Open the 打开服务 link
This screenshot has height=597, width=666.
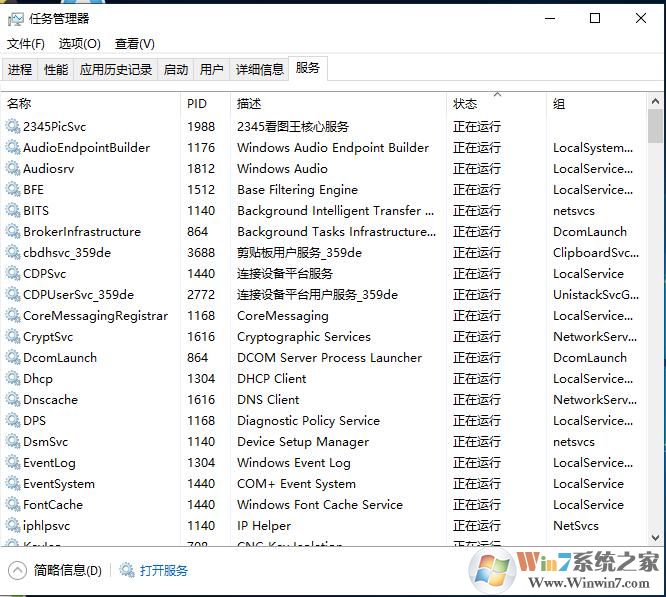(163, 570)
